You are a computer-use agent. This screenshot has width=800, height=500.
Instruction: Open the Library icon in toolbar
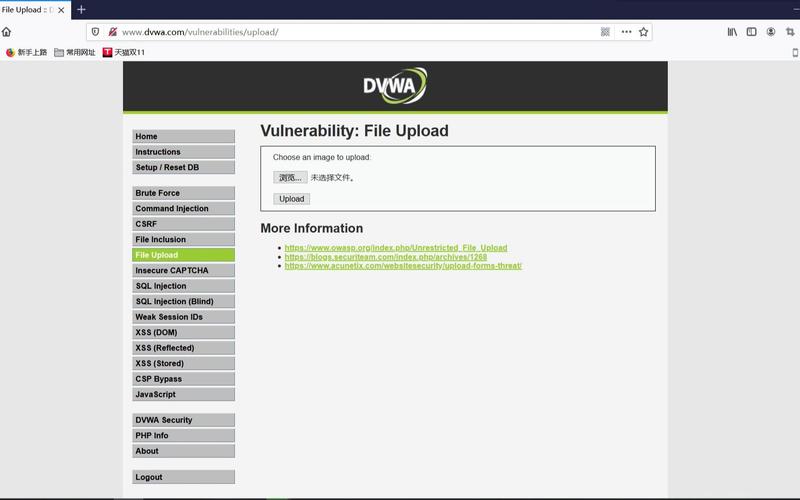(732, 32)
